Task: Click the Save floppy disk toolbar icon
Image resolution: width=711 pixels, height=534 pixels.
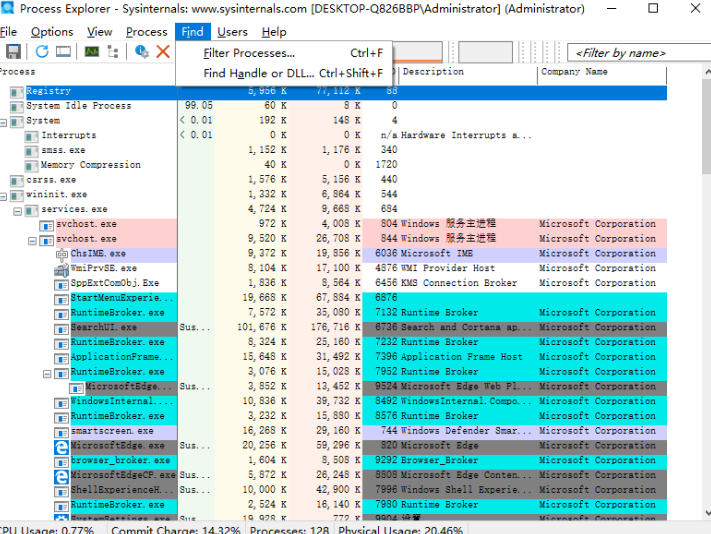Action: (13, 51)
